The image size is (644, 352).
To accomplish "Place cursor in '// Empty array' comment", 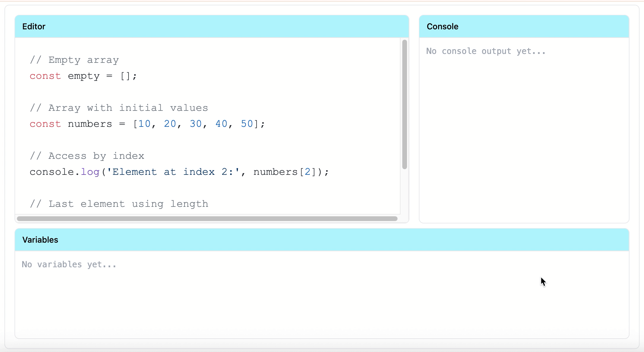I will [x=74, y=60].
